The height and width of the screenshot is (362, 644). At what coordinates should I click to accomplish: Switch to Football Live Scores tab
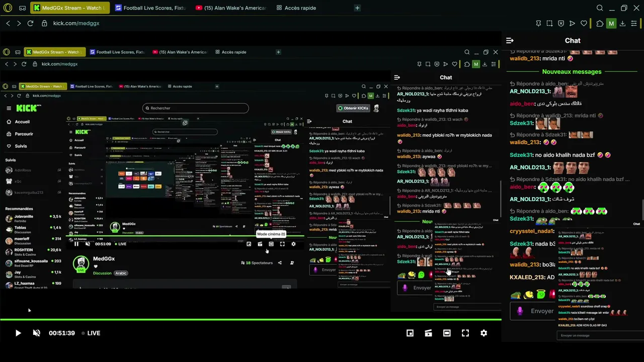point(150,8)
